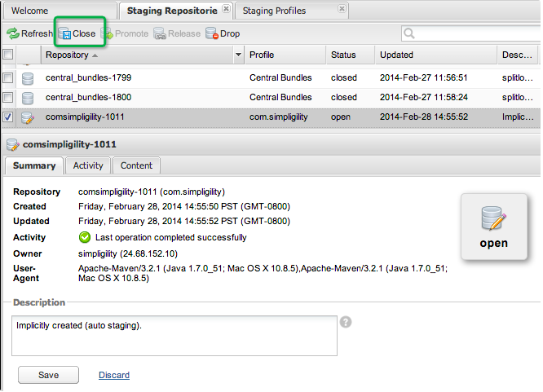Click the Refresh toolbar icon
Viewport: 543px width, 392px height.
[x=13, y=34]
